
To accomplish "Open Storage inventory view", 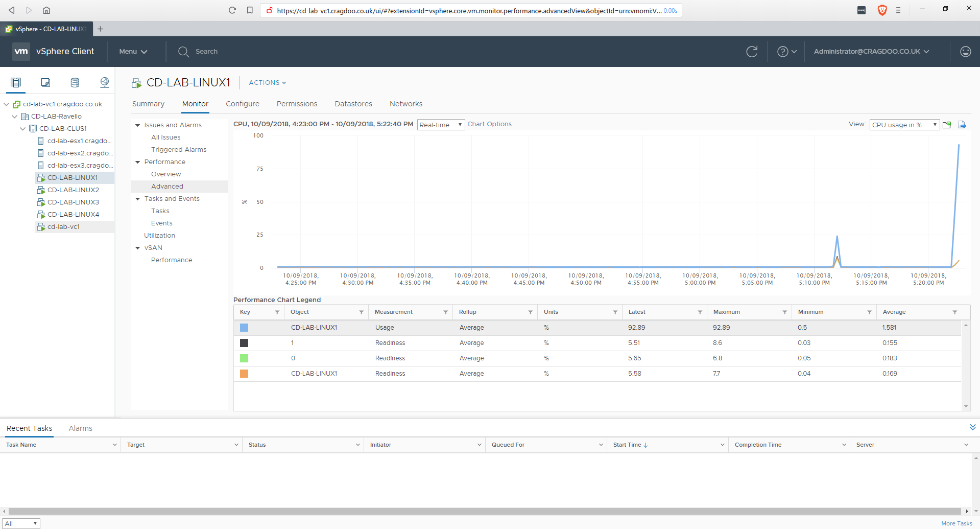I will (x=75, y=82).
